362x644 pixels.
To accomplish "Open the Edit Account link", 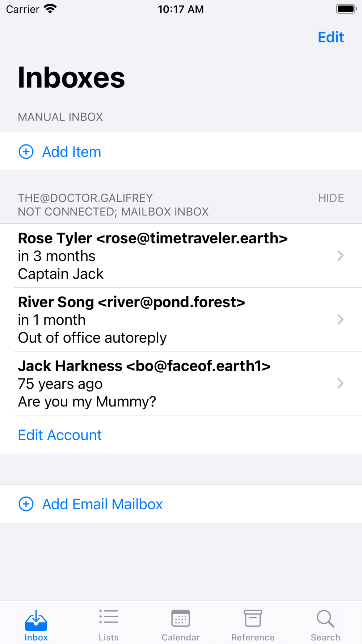I will pos(60,435).
